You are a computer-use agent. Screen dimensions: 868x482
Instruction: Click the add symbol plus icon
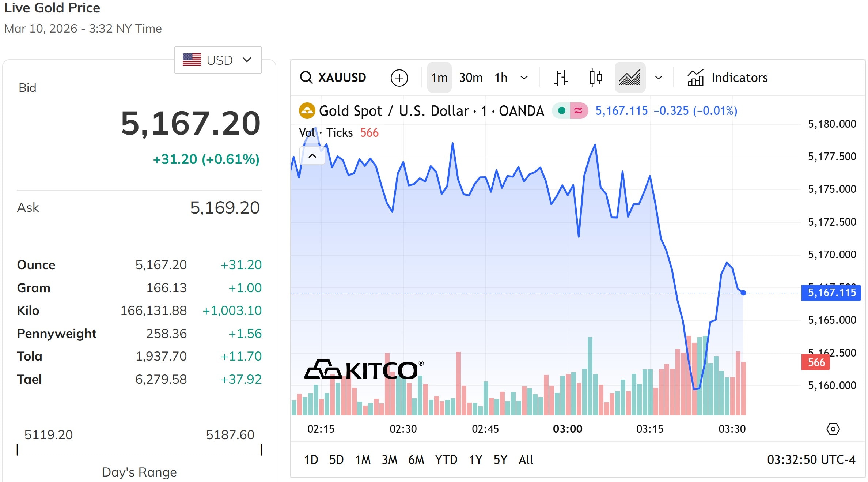pyautogui.click(x=399, y=78)
